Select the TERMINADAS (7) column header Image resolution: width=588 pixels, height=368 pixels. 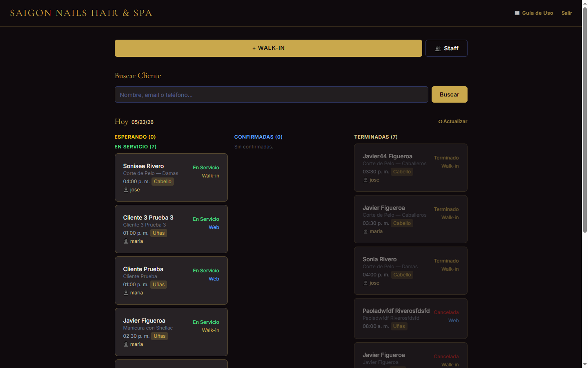tap(376, 137)
